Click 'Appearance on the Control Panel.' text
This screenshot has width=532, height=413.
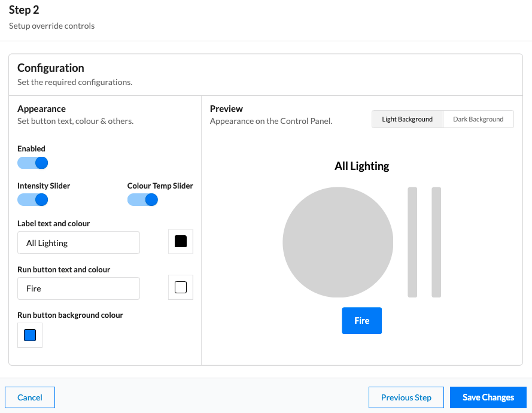(271, 121)
